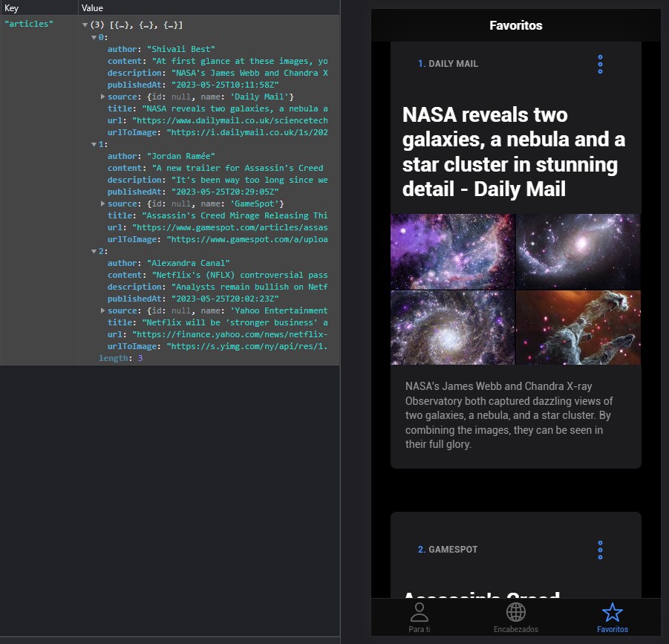
Task: Select description "It's been way too long" row
Action: [x=218, y=180]
